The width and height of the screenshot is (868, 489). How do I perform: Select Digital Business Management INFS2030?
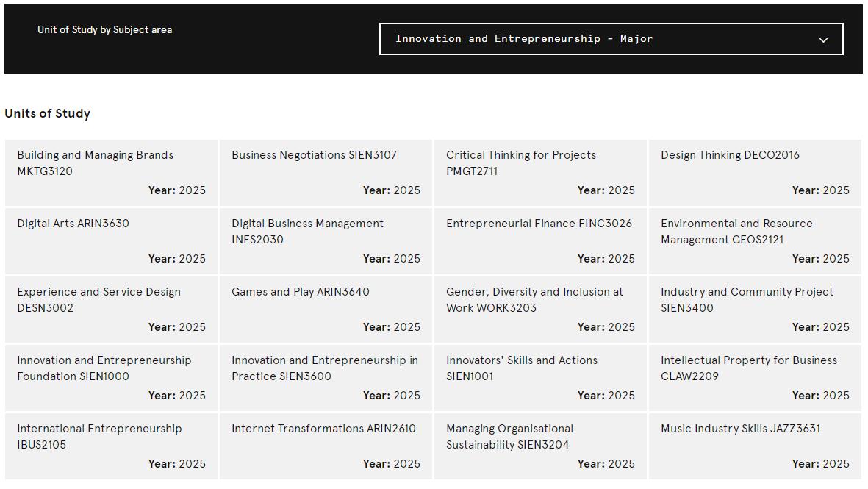(326, 241)
